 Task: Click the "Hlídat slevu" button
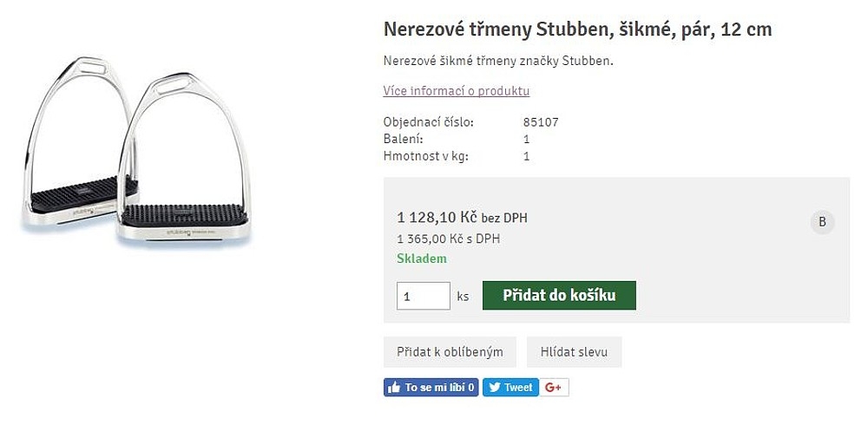click(574, 352)
